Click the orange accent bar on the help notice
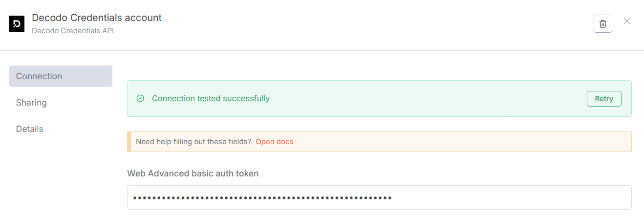This screenshot has height=216, width=644. [x=129, y=142]
